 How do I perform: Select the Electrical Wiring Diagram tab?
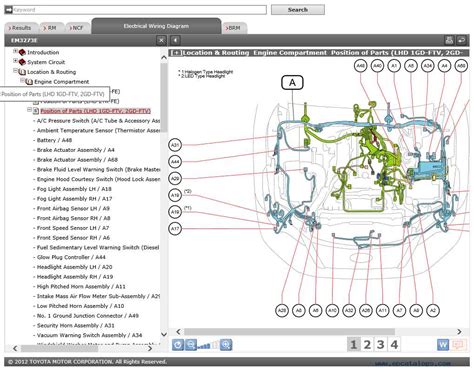[x=156, y=26]
